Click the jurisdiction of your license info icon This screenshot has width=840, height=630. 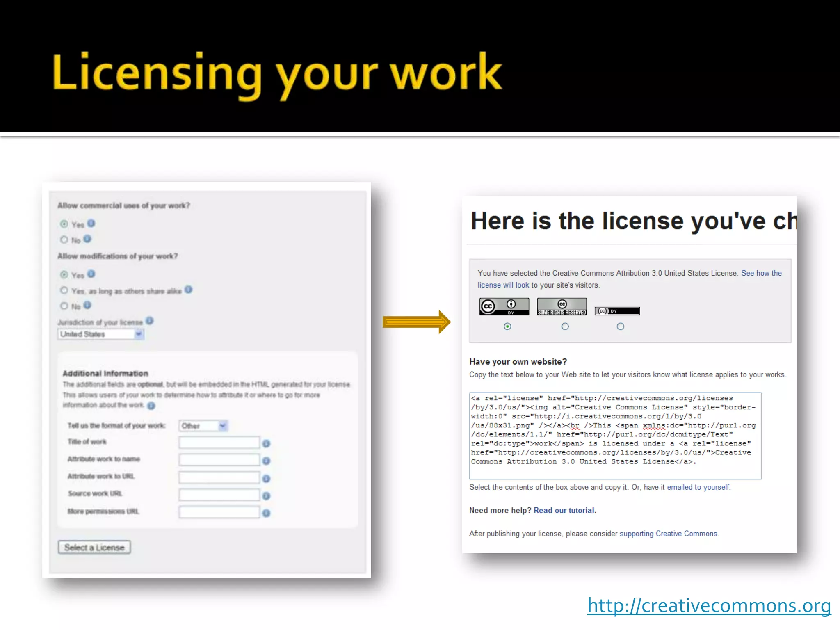tap(150, 321)
